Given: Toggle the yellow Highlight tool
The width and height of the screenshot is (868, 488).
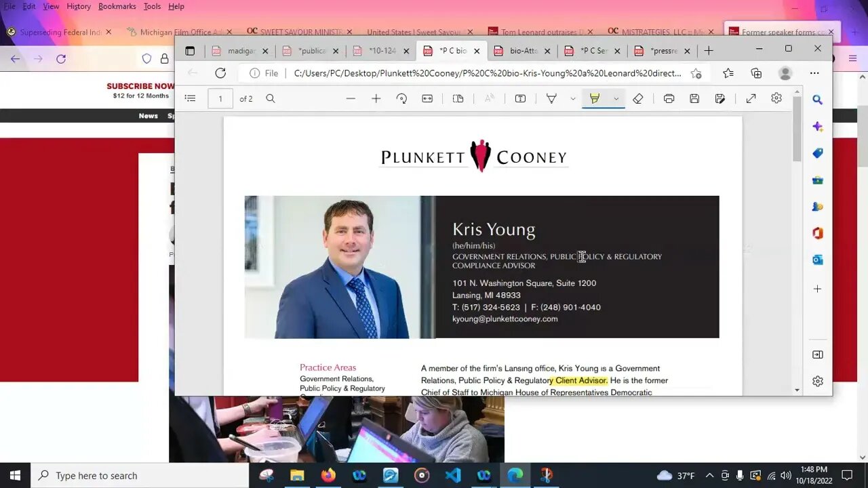Looking at the screenshot, I should pyautogui.click(x=595, y=98).
